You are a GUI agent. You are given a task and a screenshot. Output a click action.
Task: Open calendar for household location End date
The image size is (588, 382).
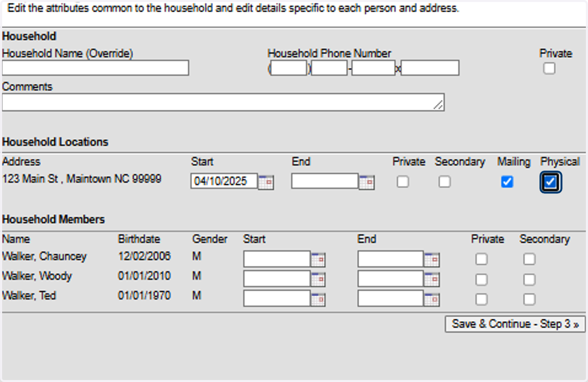point(367,182)
